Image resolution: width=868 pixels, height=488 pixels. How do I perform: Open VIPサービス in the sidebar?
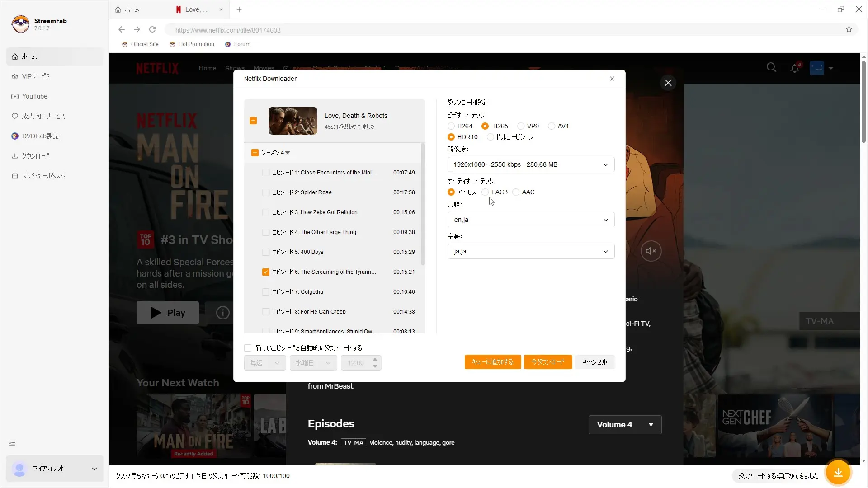(x=55, y=76)
